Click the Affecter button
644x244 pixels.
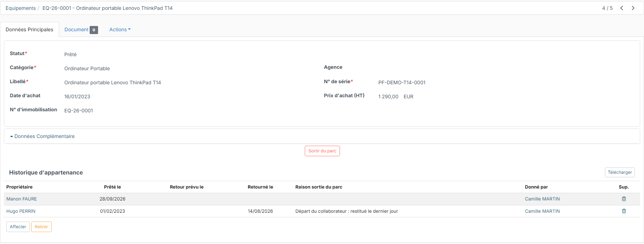18,227
